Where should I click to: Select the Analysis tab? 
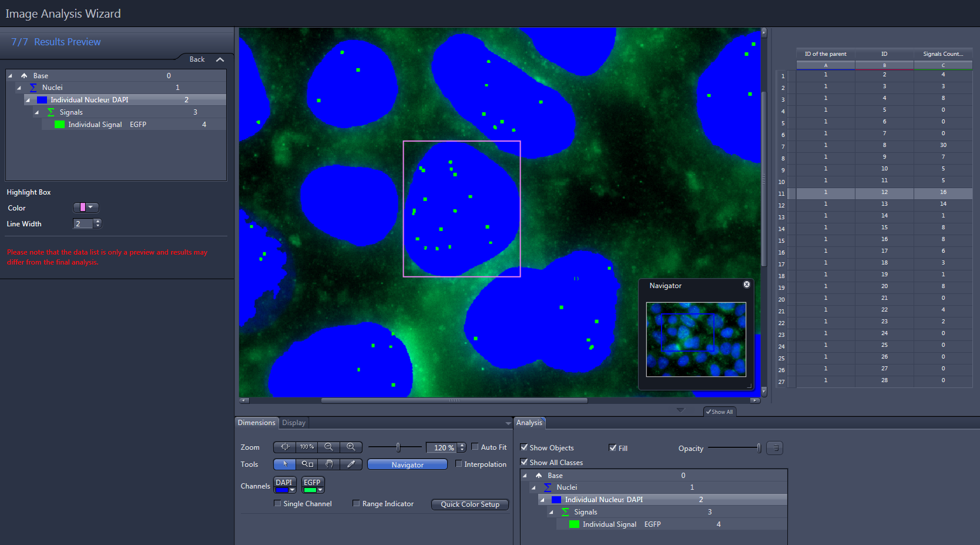(529, 422)
